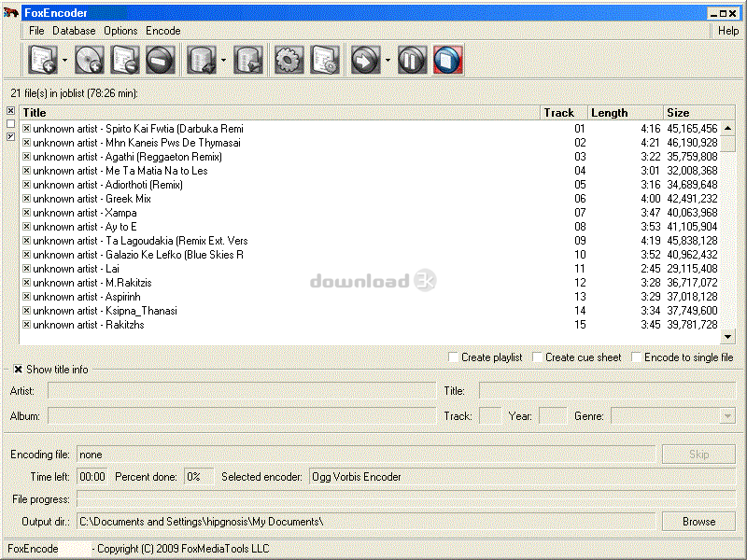Click the invert selection icon beside the joblist
Image resolution: width=747 pixels, height=560 pixels.
(x=10, y=136)
